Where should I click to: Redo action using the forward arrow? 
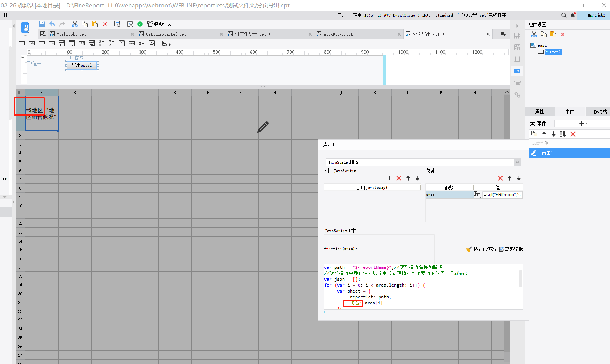(x=62, y=24)
